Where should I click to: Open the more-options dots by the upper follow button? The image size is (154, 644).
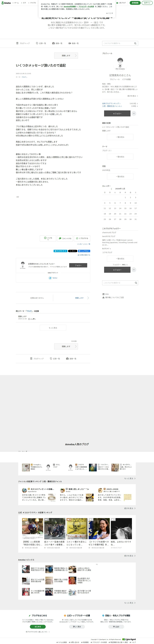click(134, 114)
